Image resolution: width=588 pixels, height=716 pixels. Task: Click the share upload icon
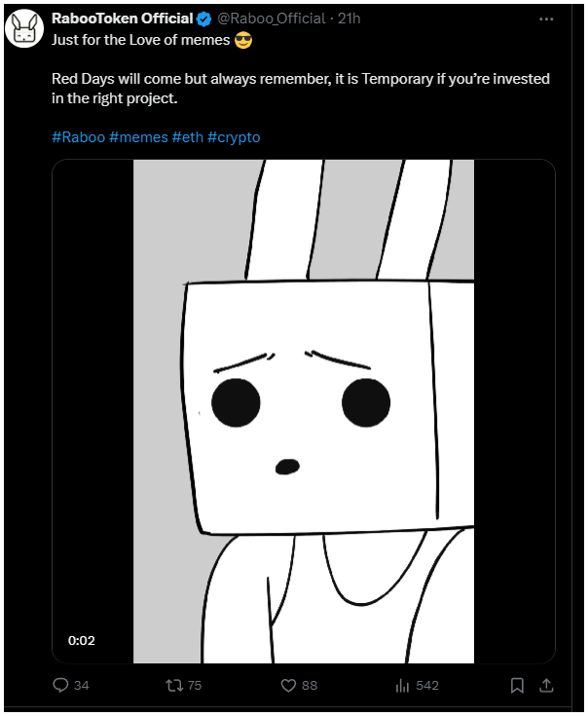click(546, 685)
